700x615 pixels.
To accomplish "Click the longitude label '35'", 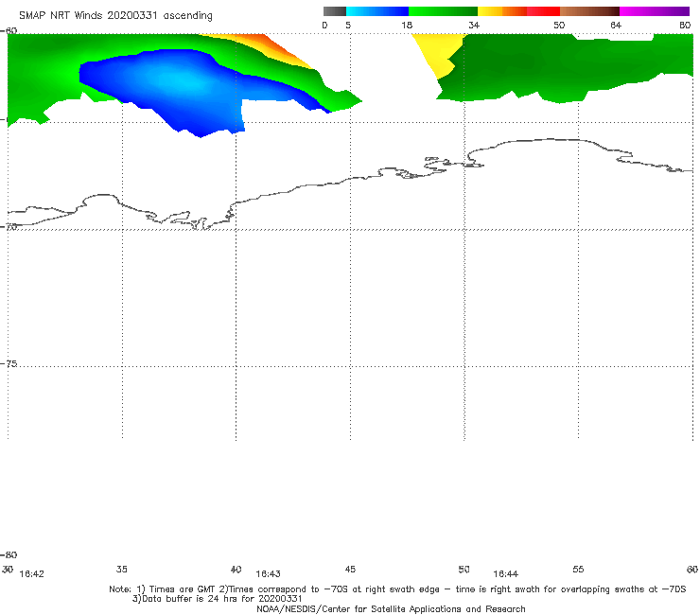I will 122,569.
